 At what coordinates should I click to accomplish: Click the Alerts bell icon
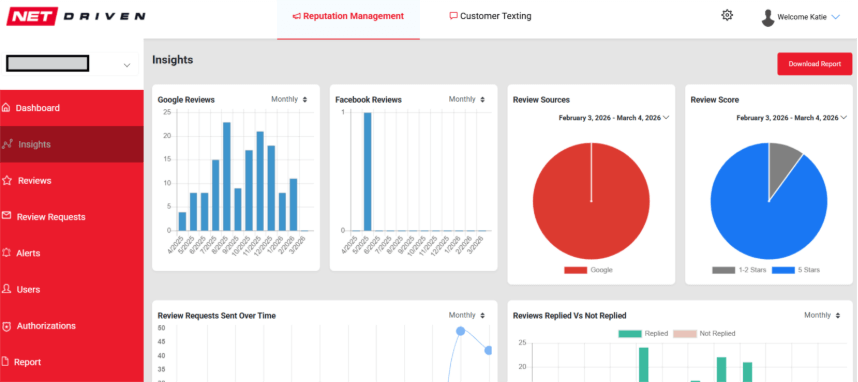coord(7,253)
